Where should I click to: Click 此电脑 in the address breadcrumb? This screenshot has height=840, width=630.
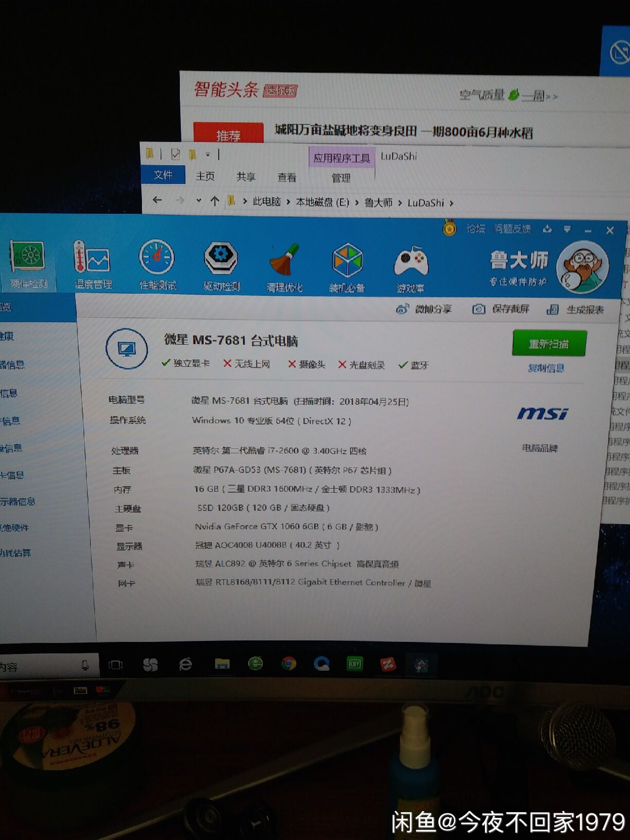(x=266, y=202)
